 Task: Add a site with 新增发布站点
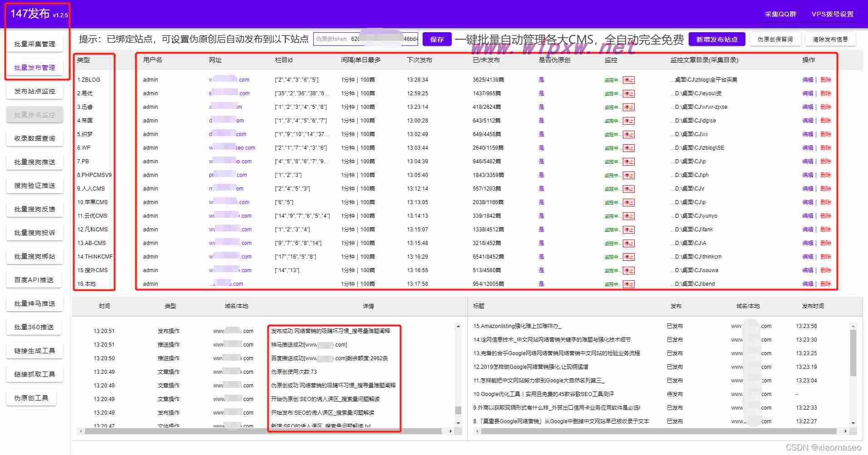[717, 39]
